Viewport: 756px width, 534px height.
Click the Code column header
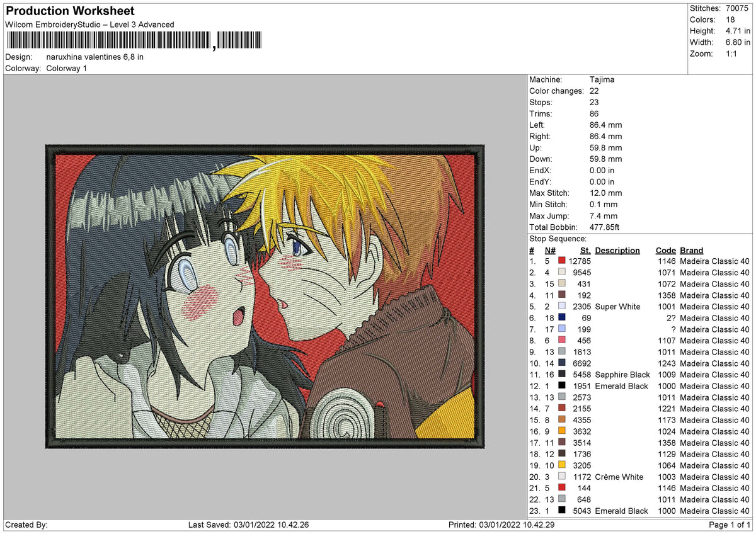665,250
